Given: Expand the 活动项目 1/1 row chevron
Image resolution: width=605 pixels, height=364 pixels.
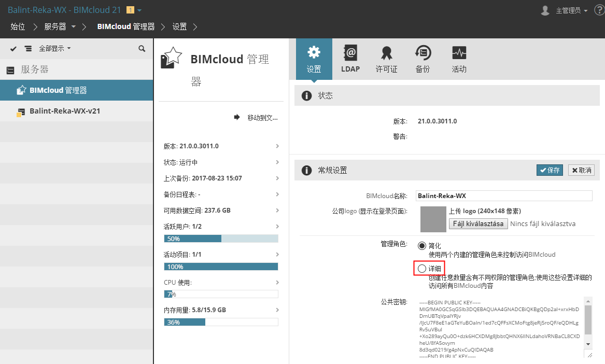Looking at the screenshot, I should click(x=277, y=255).
